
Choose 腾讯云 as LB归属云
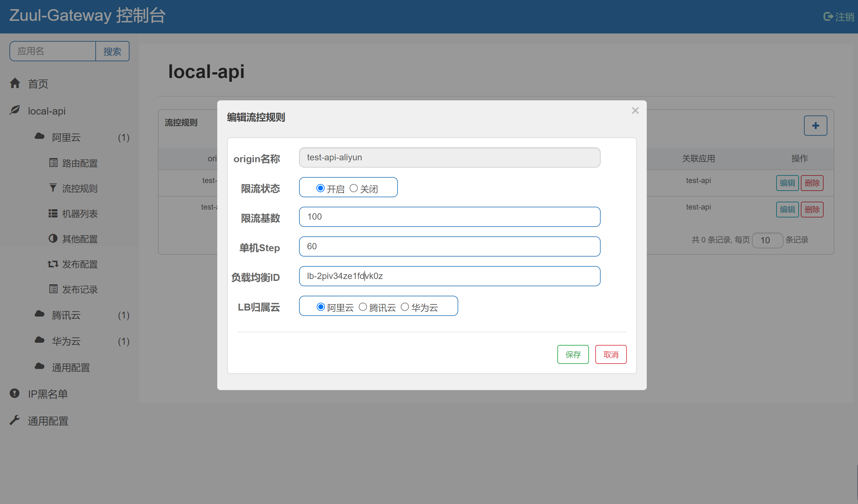click(x=363, y=307)
